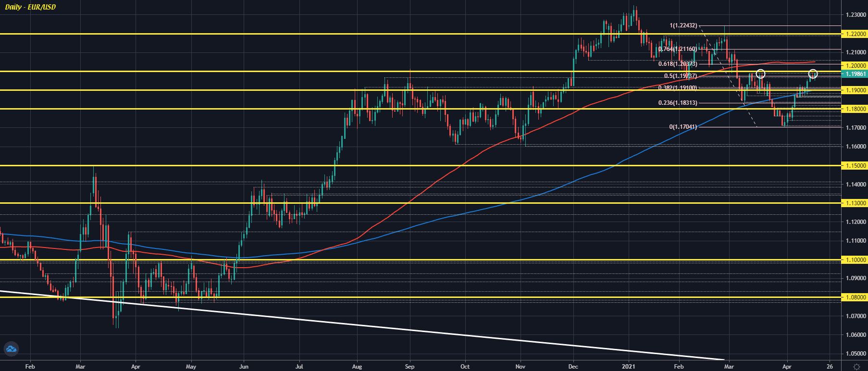
Task: Select the Fibonacci label 0.382(1.19100)
Action: pyautogui.click(x=678, y=88)
